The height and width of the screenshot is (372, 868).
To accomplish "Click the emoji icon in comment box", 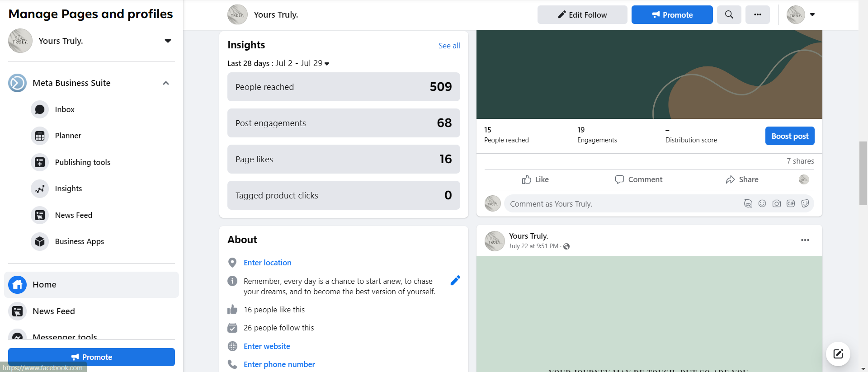I will [x=762, y=203].
